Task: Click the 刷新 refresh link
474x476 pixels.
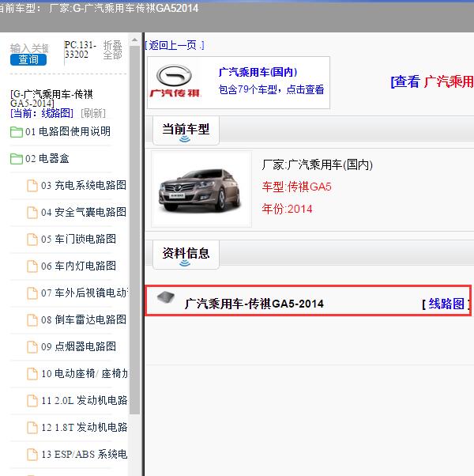Action: pos(93,113)
